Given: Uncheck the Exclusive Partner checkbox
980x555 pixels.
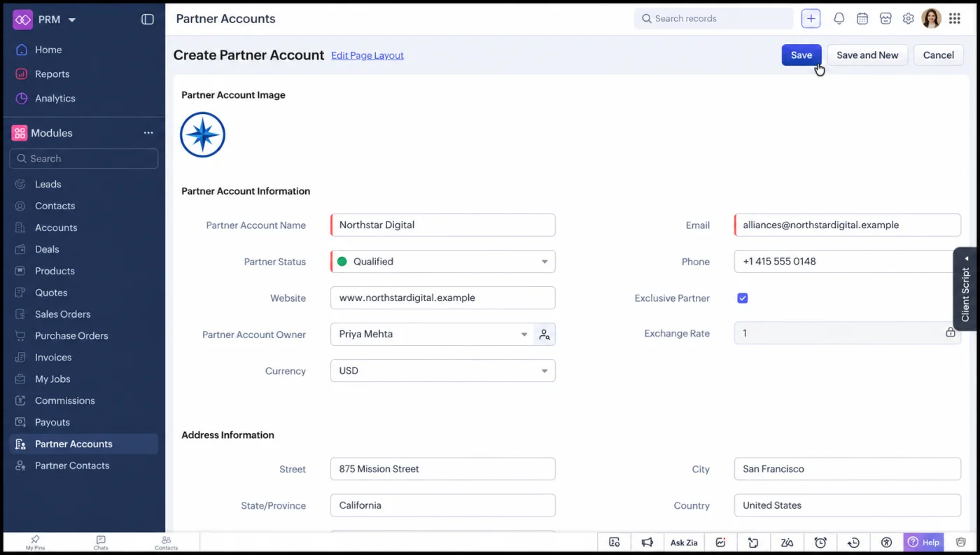Looking at the screenshot, I should pyautogui.click(x=743, y=298).
